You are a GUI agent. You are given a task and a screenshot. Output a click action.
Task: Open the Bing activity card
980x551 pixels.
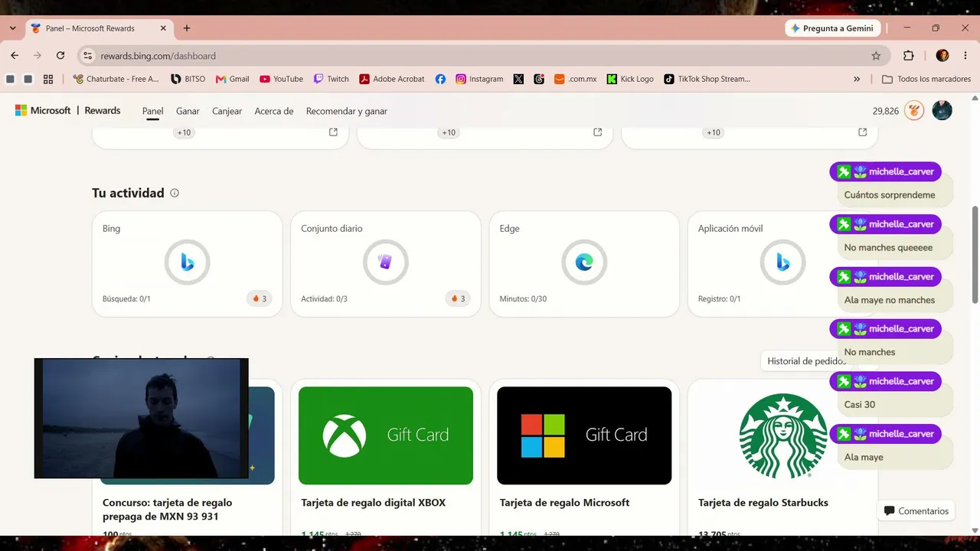click(x=188, y=264)
